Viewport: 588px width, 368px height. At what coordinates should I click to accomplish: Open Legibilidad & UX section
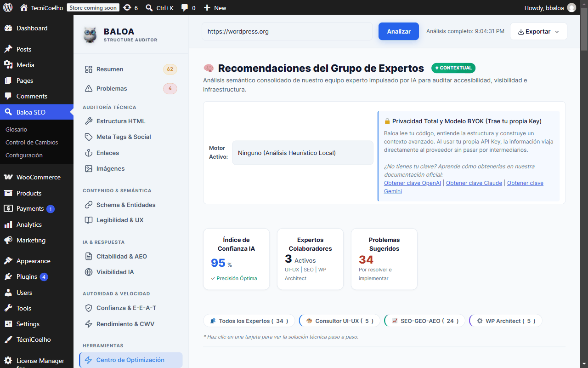pyautogui.click(x=130, y=220)
